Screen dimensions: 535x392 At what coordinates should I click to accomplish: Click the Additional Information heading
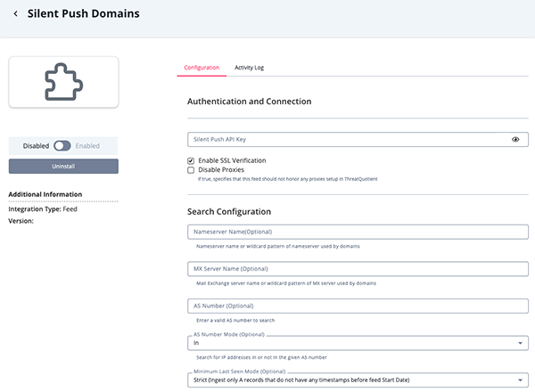click(x=45, y=194)
